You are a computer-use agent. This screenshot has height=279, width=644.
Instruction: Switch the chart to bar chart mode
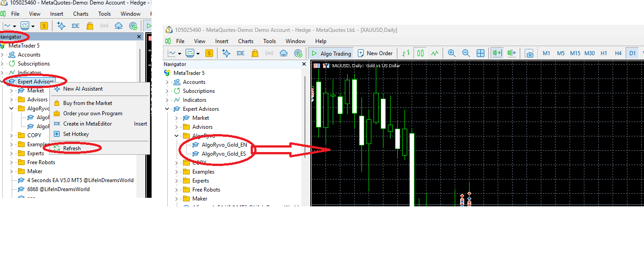pos(406,53)
